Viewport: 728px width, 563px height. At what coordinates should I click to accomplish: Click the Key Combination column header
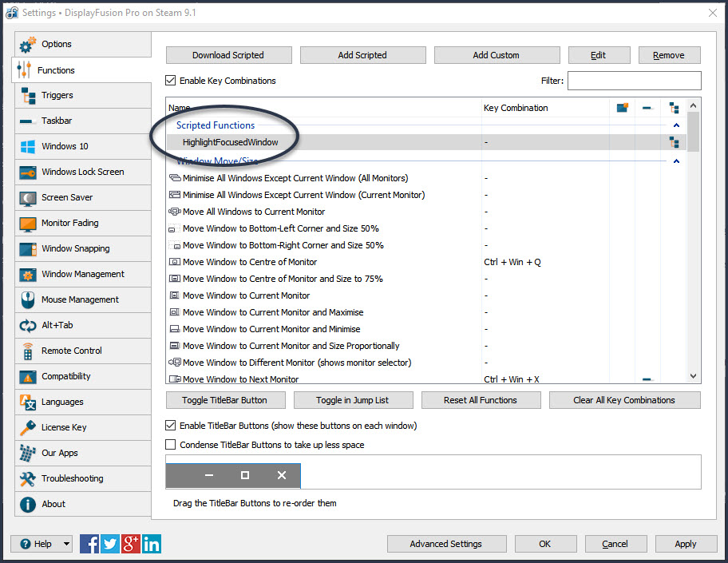(x=545, y=108)
